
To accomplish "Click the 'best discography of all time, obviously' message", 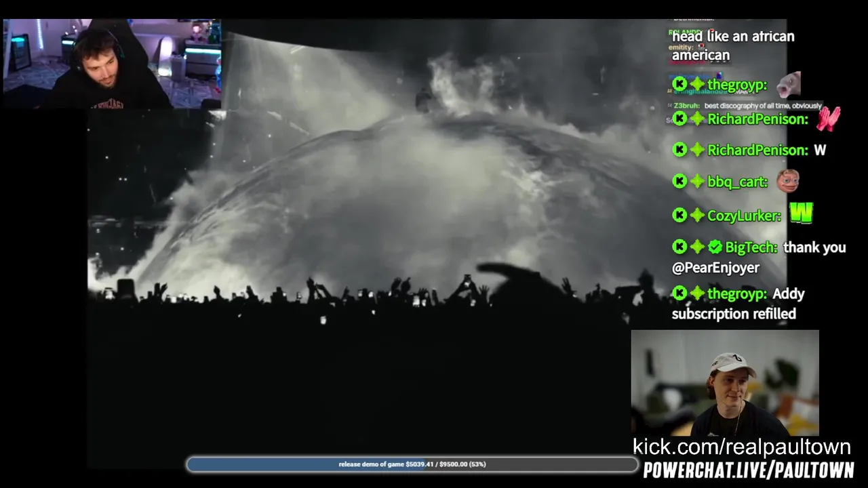I will pyautogui.click(x=763, y=106).
